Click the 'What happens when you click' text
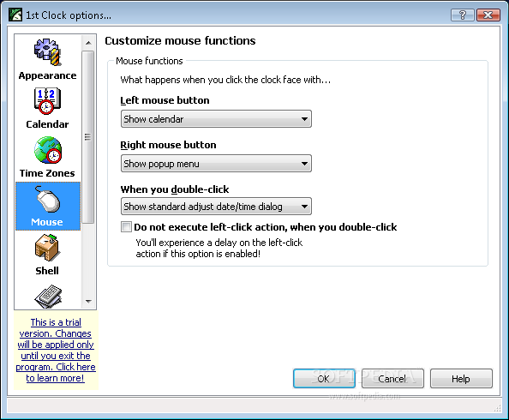Screen dimensions: 509x420 [x=225, y=80]
